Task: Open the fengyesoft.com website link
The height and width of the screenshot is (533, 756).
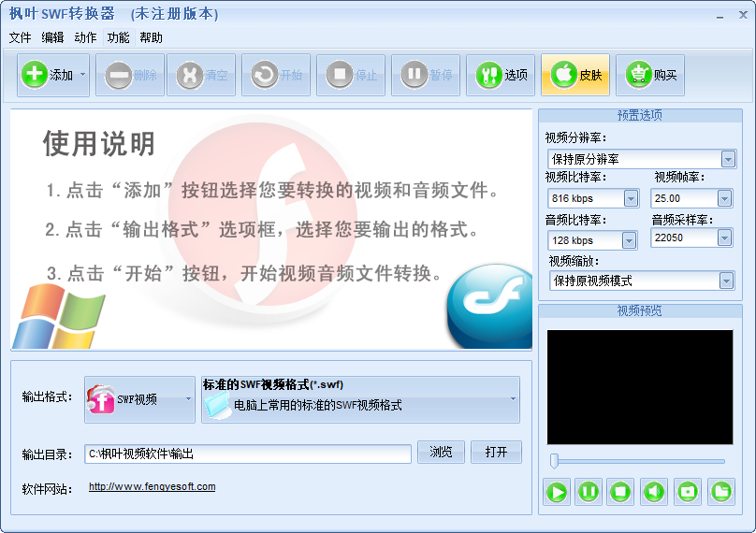Action: click(x=152, y=487)
